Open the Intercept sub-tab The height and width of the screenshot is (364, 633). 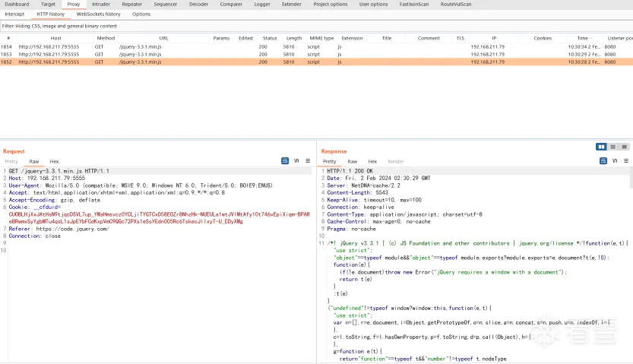[x=15, y=14]
